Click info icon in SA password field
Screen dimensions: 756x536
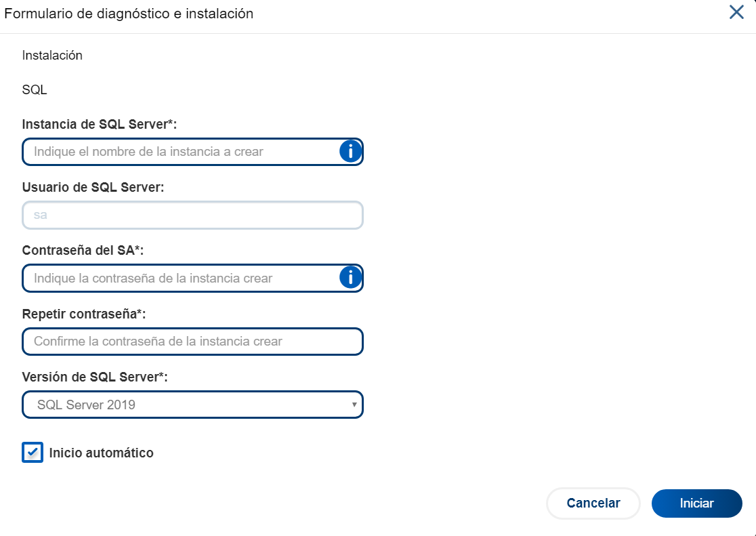(x=350, y=278)
